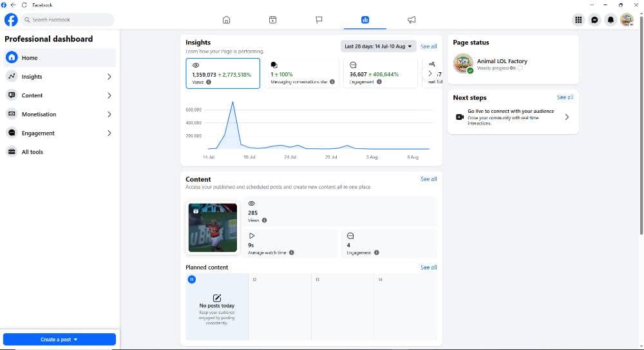The image size is (644, 350).
Task: Open Content in the sidebar
Action: (60, 95)
